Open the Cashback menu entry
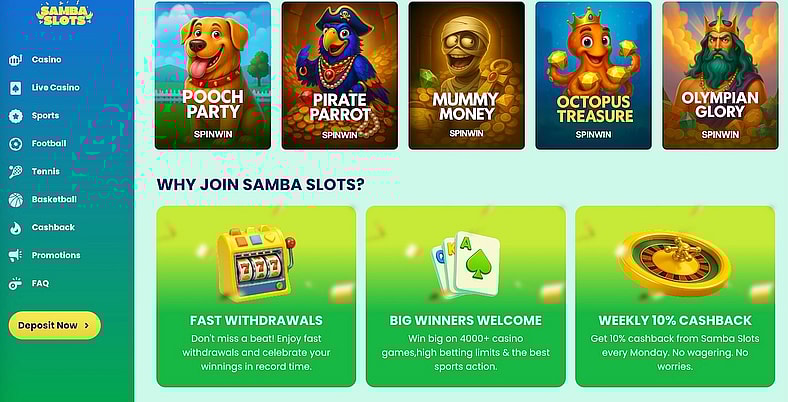The width and height of the screenshot is (788, 402). pos(53,227)
